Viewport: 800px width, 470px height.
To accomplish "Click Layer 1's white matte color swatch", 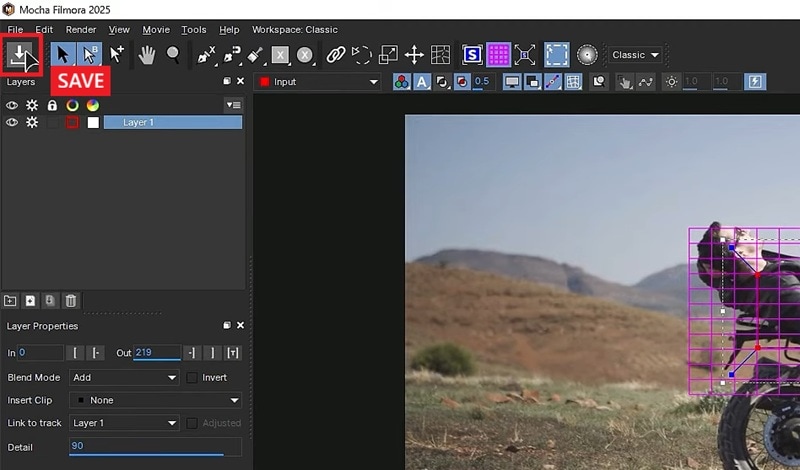I will pyautogui.click(x=93, y=122).
